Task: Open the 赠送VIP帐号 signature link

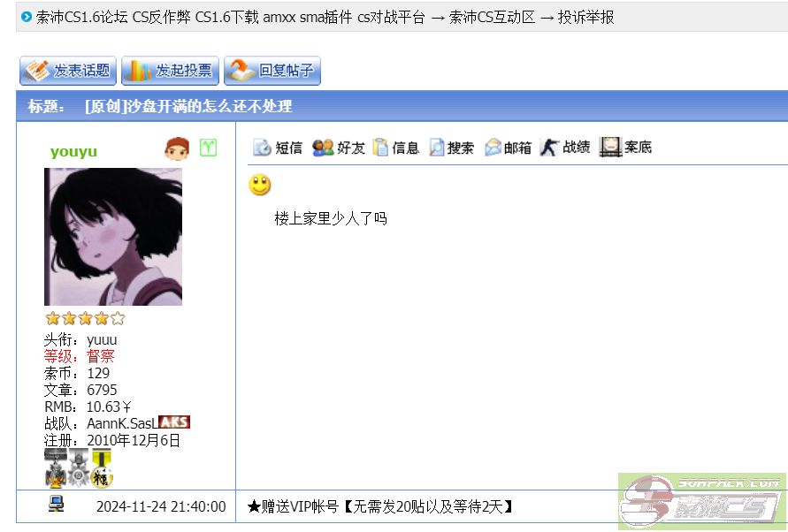Action: [380, 506]
